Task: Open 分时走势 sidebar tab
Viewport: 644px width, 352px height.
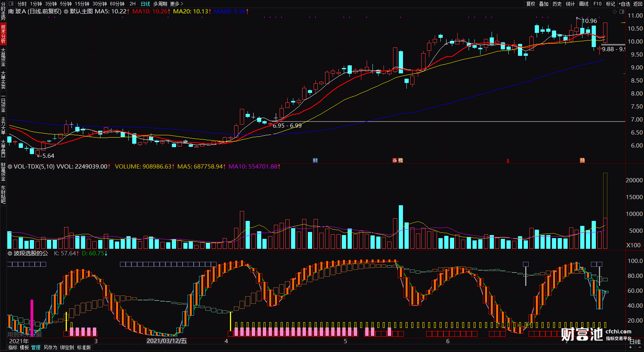Action: point(3,11)
